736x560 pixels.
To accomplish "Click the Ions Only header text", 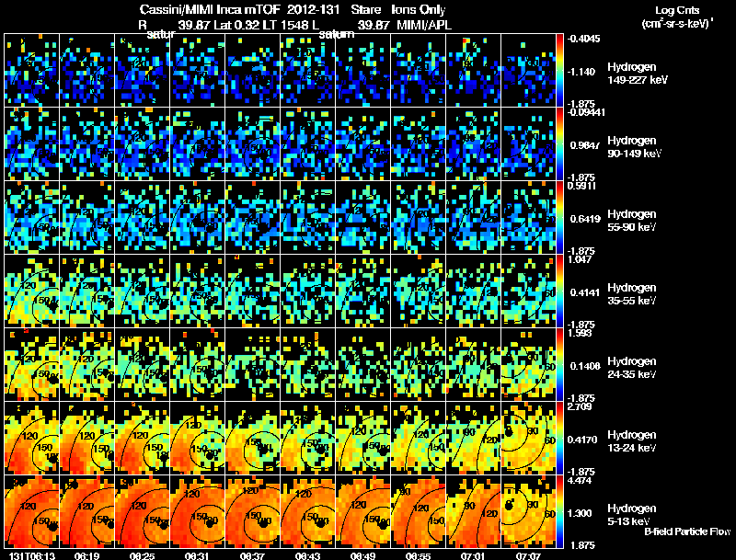I will click(x=419, y=10).
